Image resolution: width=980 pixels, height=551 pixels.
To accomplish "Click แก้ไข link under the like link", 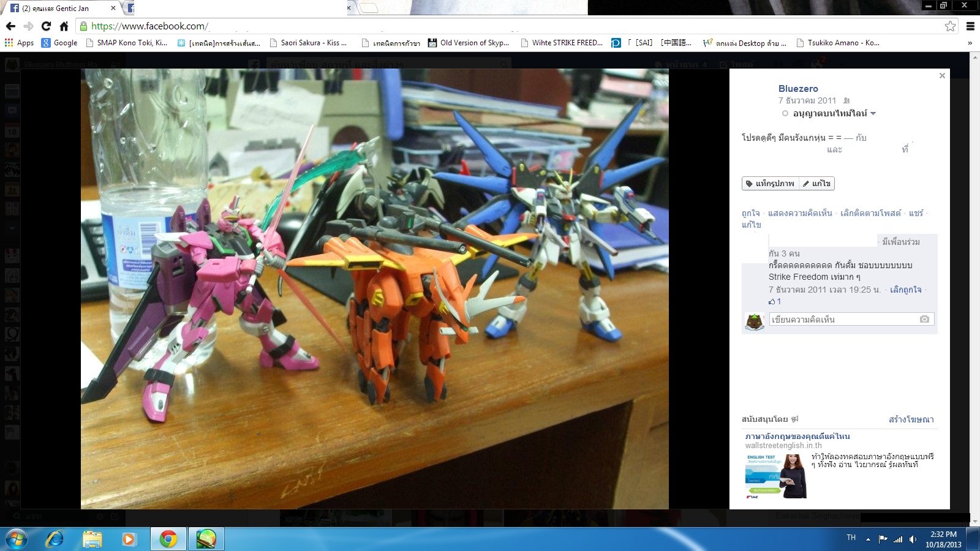I will click(751, 225).
